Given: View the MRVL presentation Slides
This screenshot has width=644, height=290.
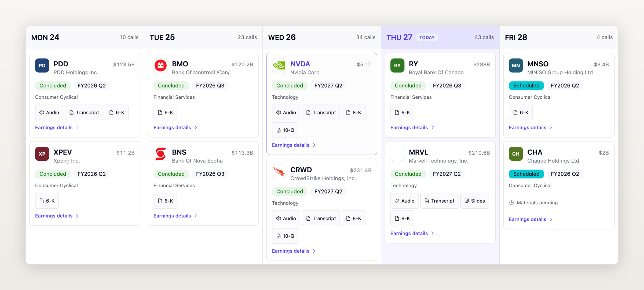Looking at the screenshot, I should point(475,201).
